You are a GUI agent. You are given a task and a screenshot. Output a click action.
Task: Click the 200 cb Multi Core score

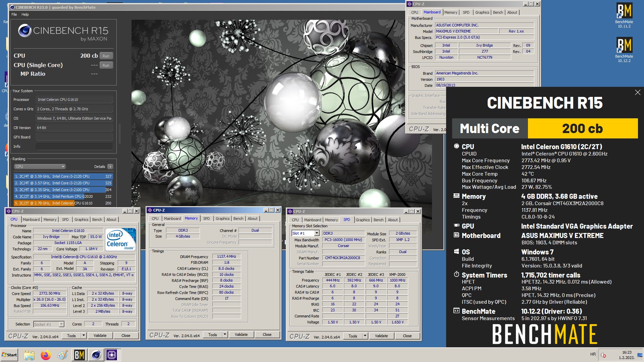click(x=583, y=128)
